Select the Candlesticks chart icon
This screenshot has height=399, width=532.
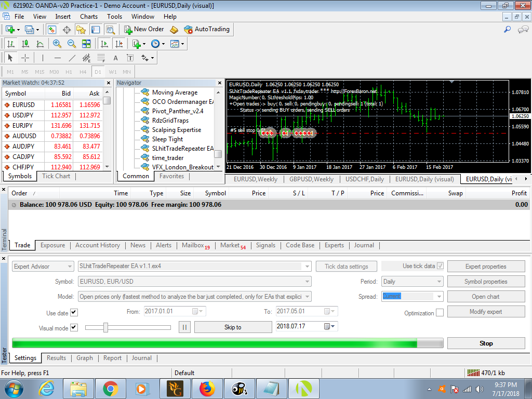pyautogui.click(x=25, y=44)
